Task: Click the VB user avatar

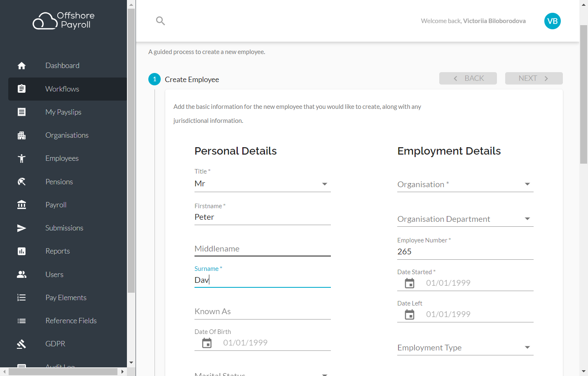Action: point(552,21)
